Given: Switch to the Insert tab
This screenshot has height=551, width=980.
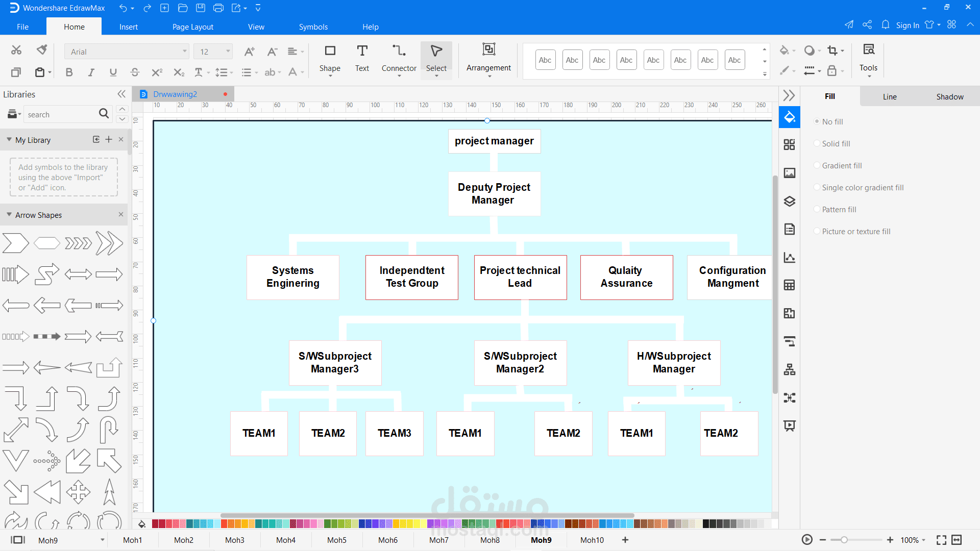Looking at the screenshot, I should pos(129,27).
